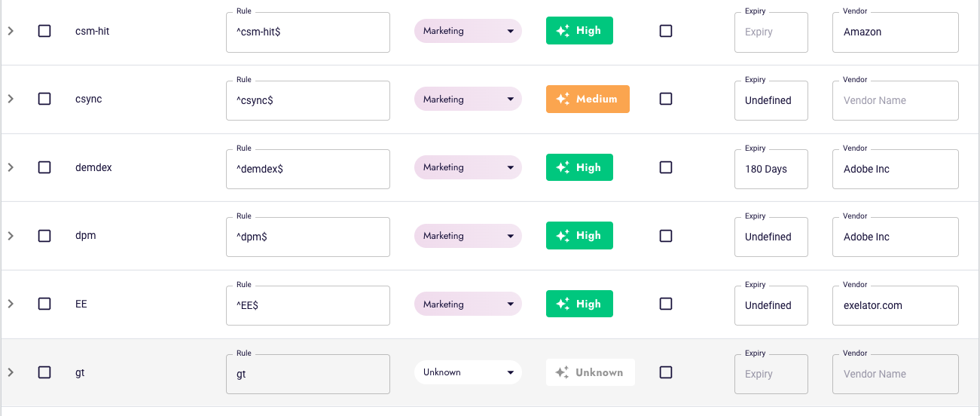Expand the demdex row chevron
The image size is (980, 416).
[x=11, y=167]
